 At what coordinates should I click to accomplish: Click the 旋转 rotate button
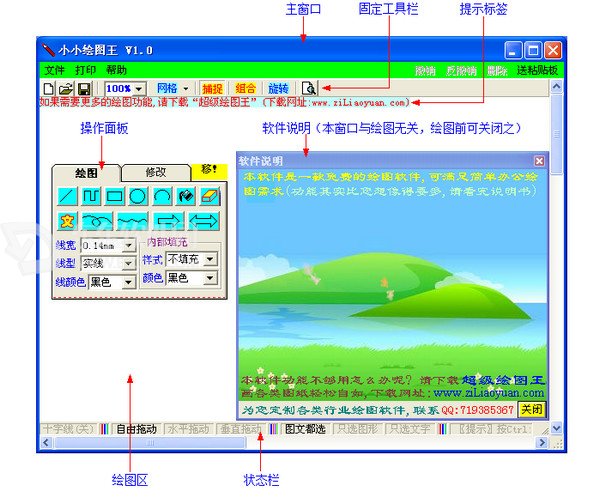coord(278,88)
